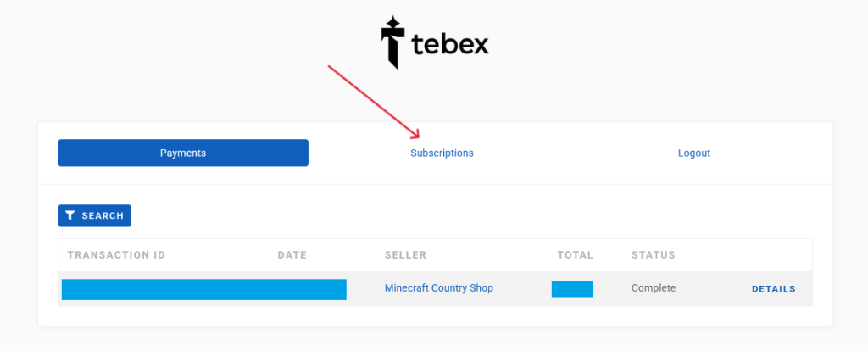Click the Seller column header
The height and width of the screenshot is (351, 868).
(x=405, y=255)
